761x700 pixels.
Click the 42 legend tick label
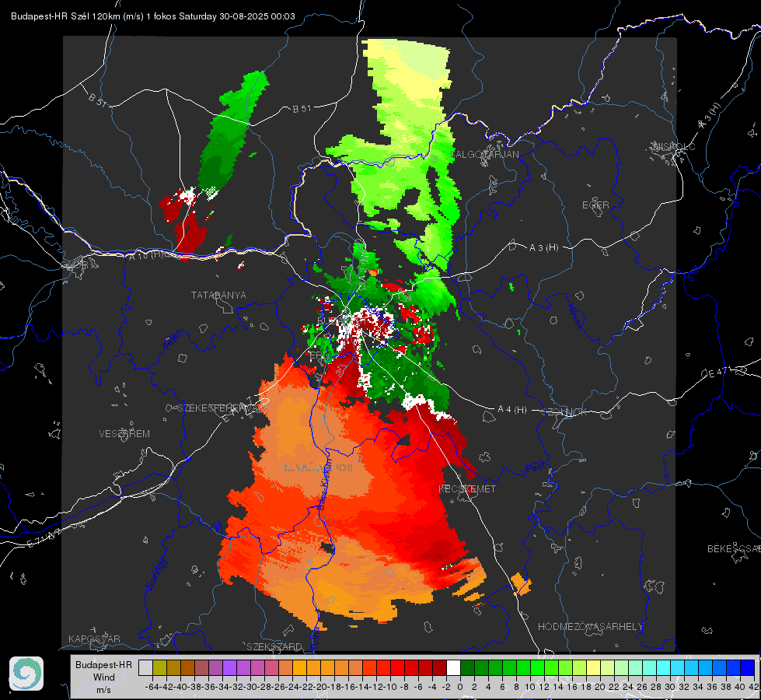tap(754, 687)
